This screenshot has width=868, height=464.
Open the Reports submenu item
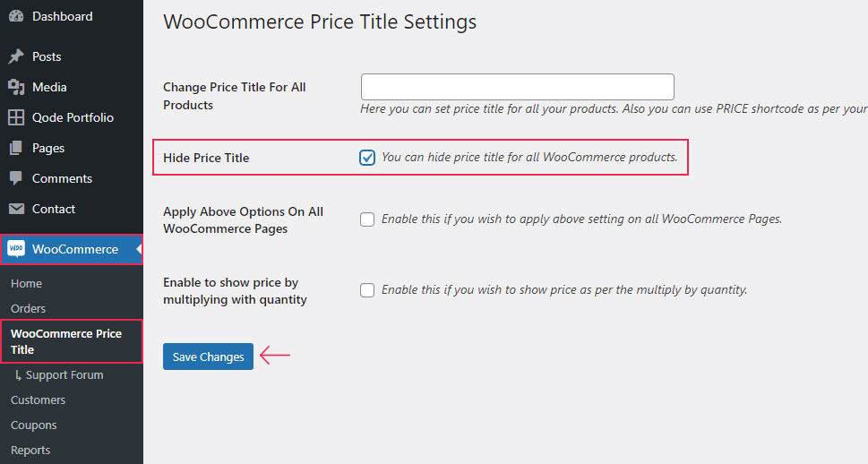[x=30, y=451]
